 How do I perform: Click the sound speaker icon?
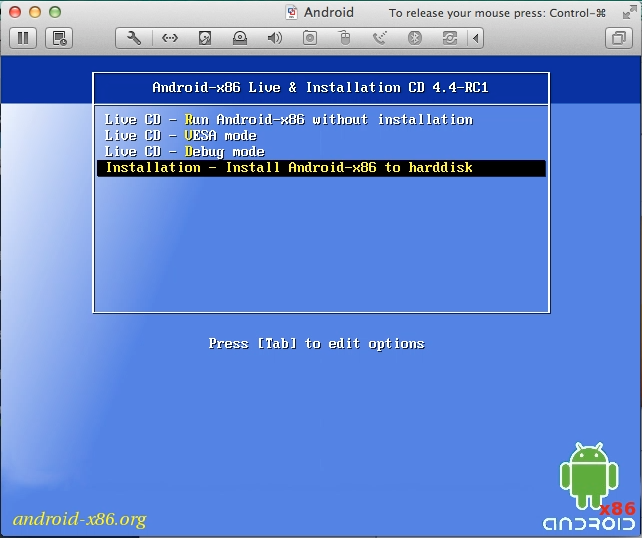pos(275,38)
